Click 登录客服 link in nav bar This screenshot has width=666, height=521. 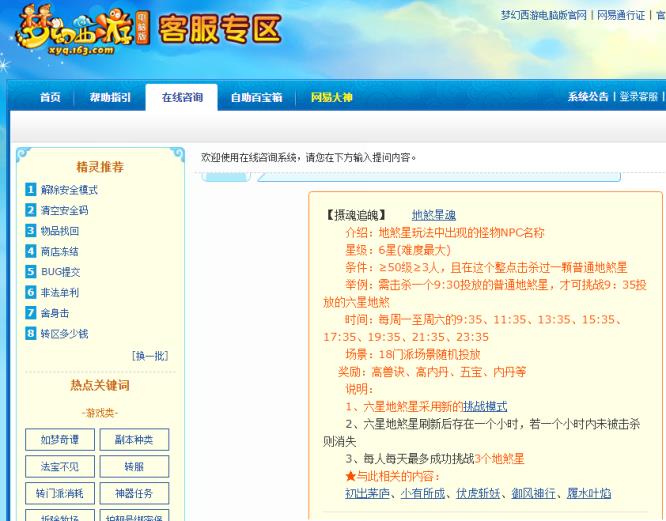pyautogui.click(x=638, y=96)
